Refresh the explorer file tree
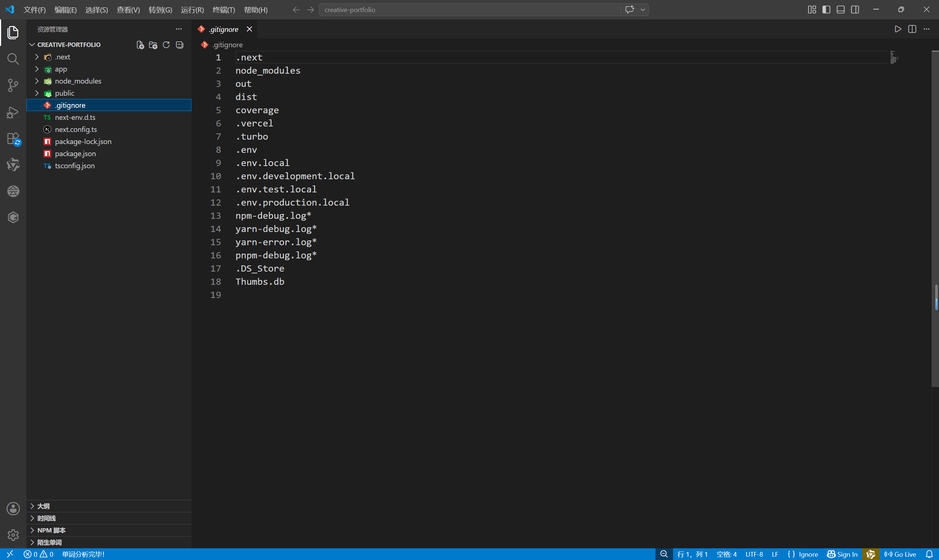Screen dimensions: 939x560 (166, 45)
